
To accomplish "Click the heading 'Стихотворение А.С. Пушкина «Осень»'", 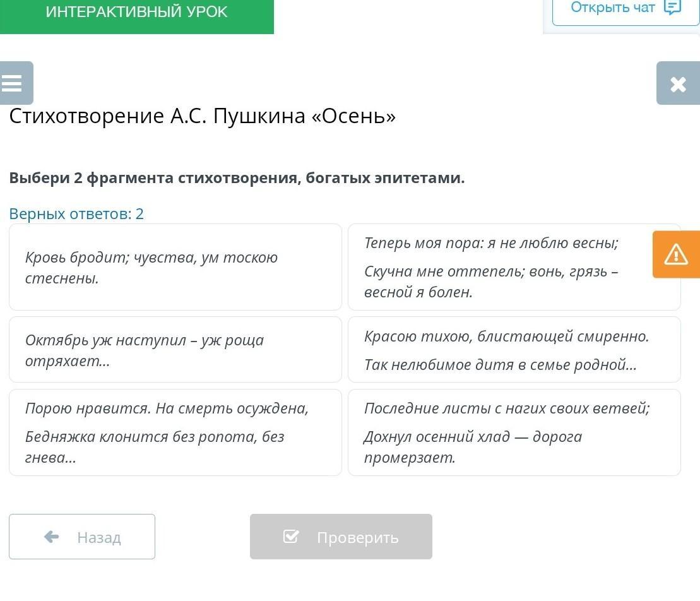I will pos(202,117).
